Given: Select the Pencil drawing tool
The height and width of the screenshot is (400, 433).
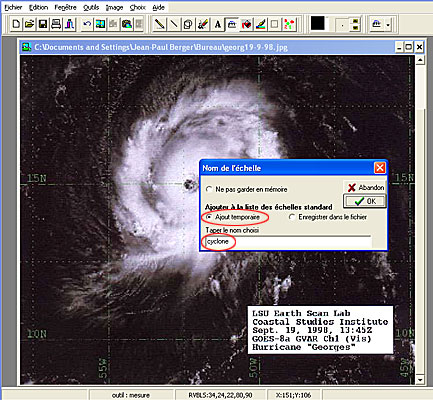Looking at the screenshot, I should (160, 24).
